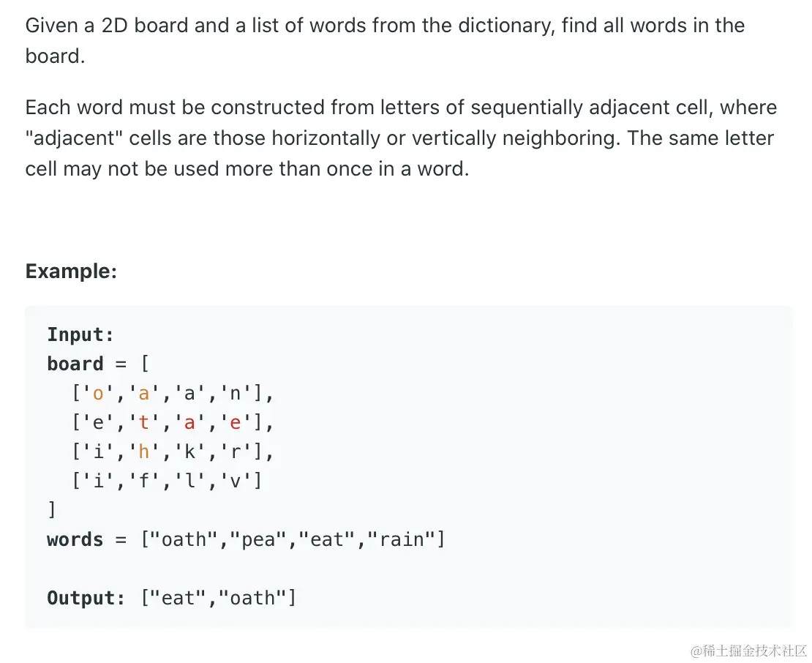Click the 'k' in third board row
Viewport: 812px width, 663px height.
(189, 452)
